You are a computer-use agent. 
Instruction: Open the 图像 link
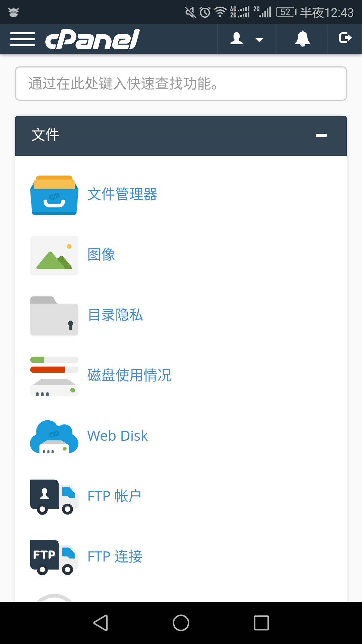coord(101,255)
